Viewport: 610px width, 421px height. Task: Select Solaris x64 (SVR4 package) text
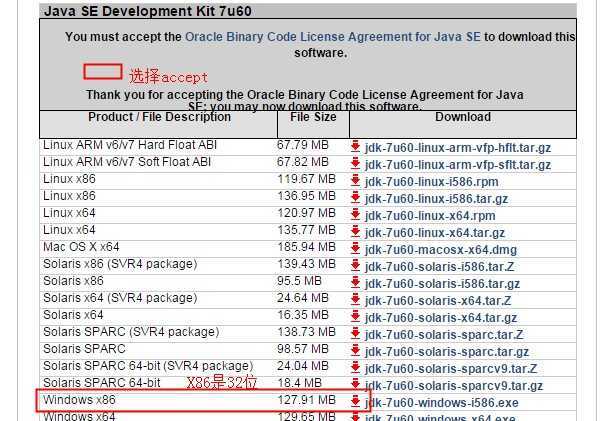(x=120, y=298)
